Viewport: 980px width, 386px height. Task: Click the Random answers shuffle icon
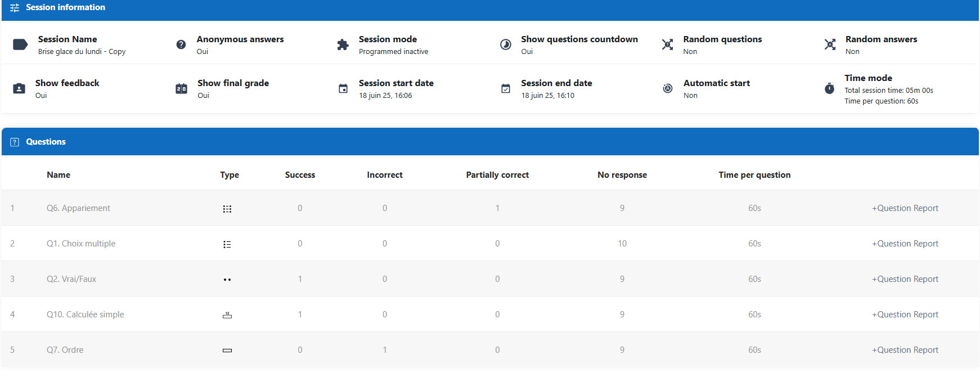click(830, 45)
